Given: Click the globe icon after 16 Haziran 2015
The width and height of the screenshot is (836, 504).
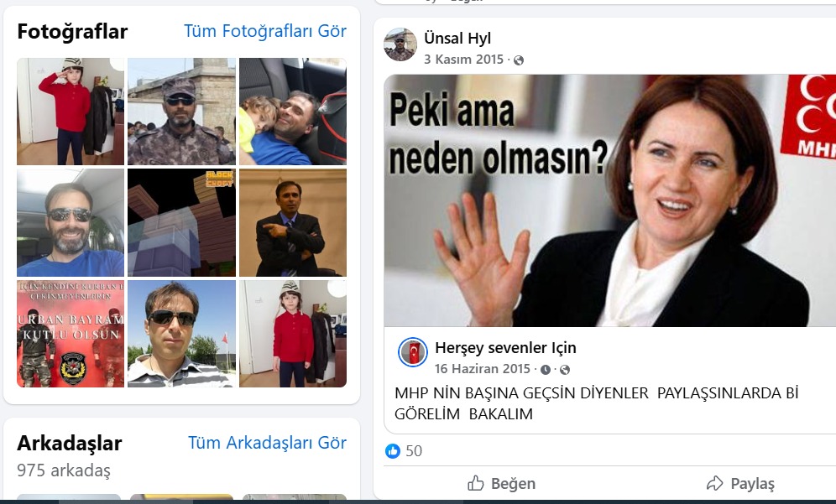Looking at the screenshot, I should click(x=564, y=370).
